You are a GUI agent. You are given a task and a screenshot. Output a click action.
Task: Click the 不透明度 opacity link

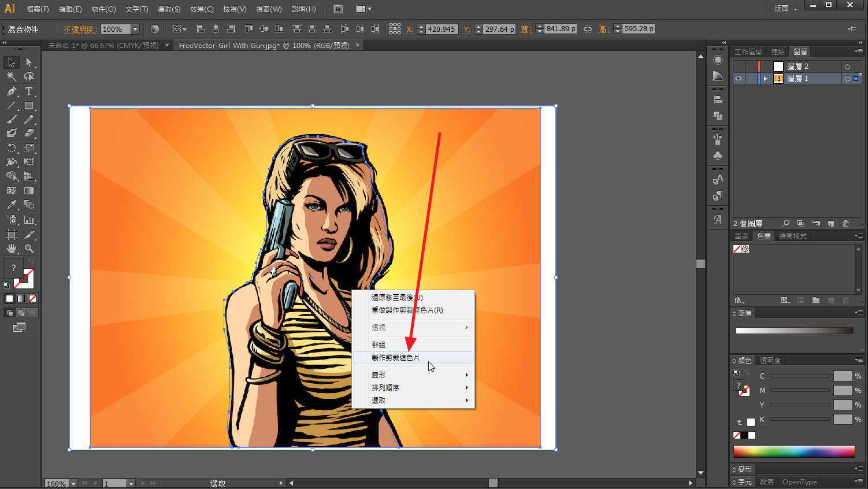pos(80,29)
